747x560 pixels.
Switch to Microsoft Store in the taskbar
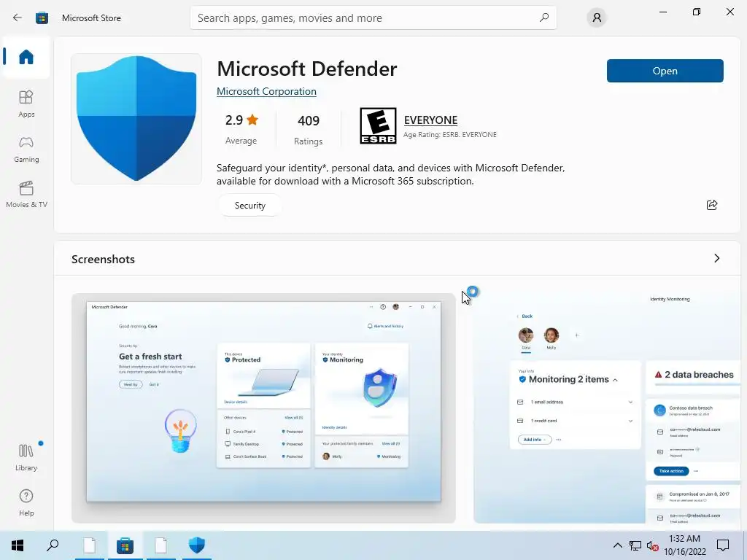pos(125,545)
